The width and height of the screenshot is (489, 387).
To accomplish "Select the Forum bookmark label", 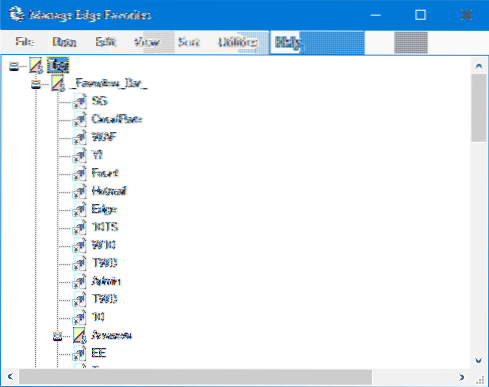I will (x=105, y=173).
